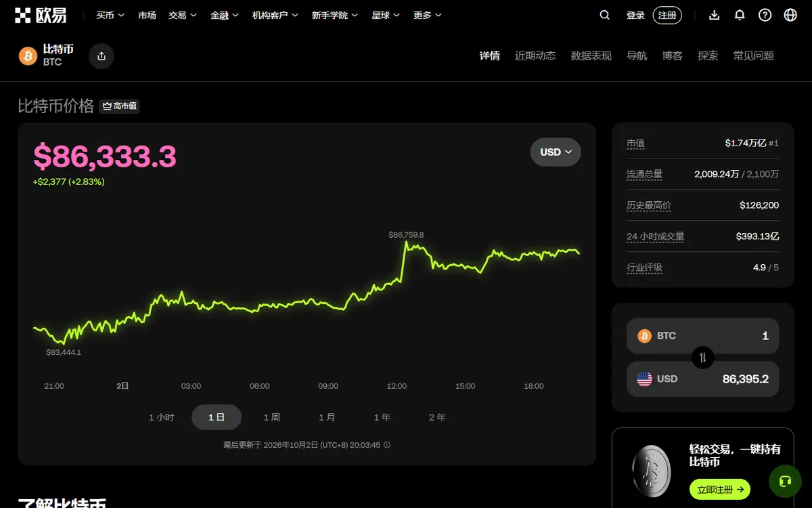The width and height of the screenshot is (812, 508).
Task: Click the 注册 sign-up button
Action: point(667,15)
